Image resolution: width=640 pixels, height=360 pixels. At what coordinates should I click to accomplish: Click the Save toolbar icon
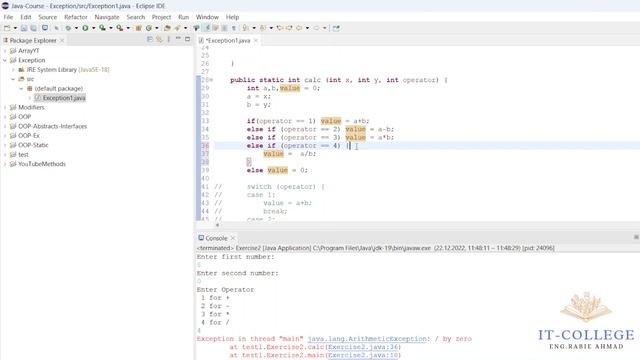pyautogui.click(x=24, y=28)
